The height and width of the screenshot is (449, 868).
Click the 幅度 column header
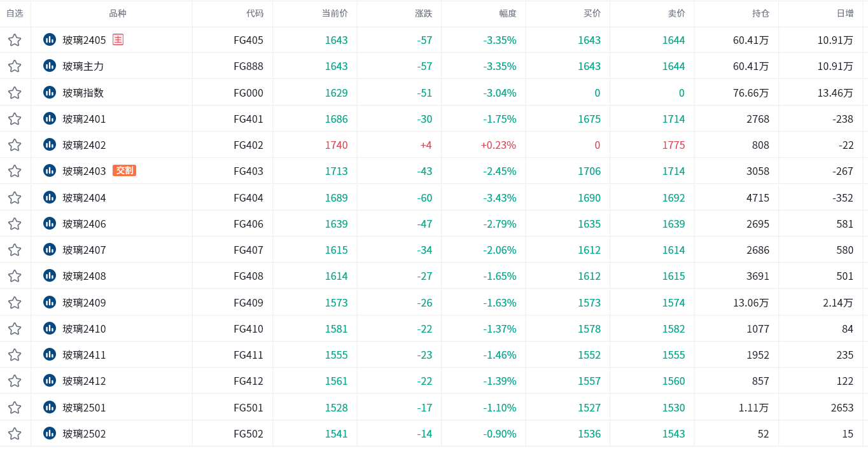pos(508,13)
